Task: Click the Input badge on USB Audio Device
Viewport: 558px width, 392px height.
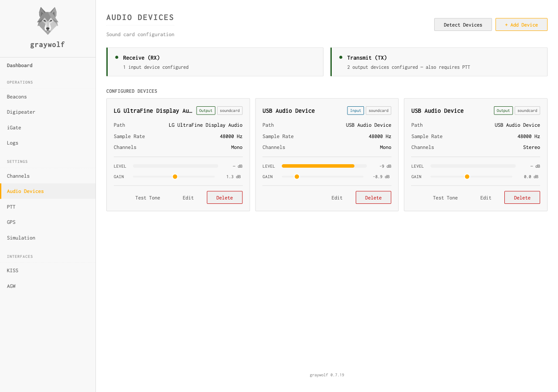Action: 355,110
